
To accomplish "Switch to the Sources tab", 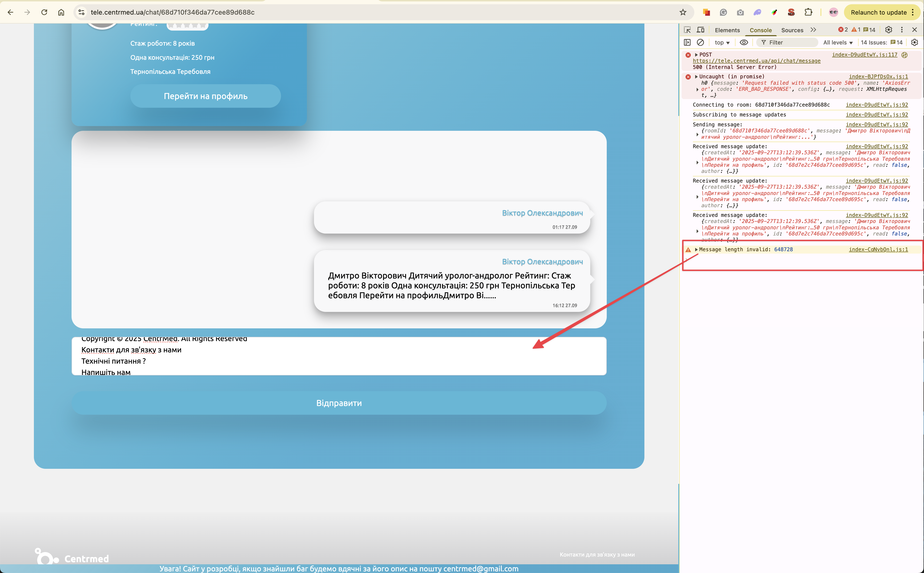I will click(x=792, y=30).
